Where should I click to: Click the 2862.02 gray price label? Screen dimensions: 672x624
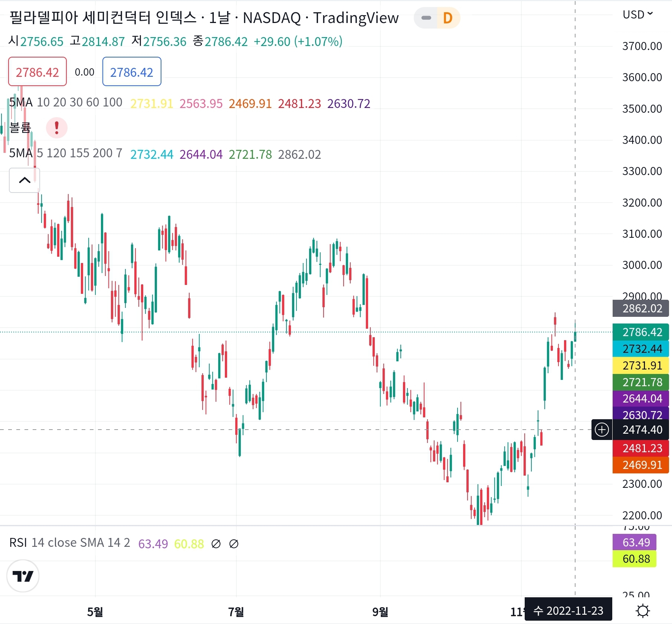pos(640,308)
